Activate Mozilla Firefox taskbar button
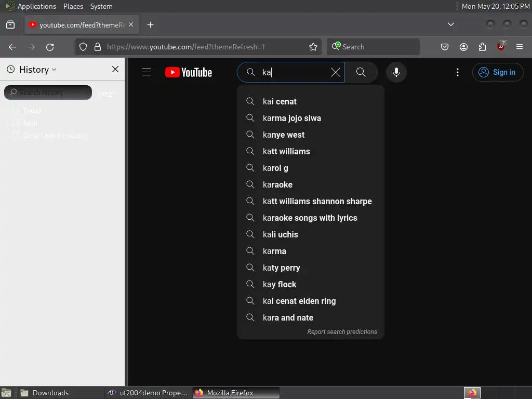This screenshot has width=532, height=399. click(x=236, y=393)
